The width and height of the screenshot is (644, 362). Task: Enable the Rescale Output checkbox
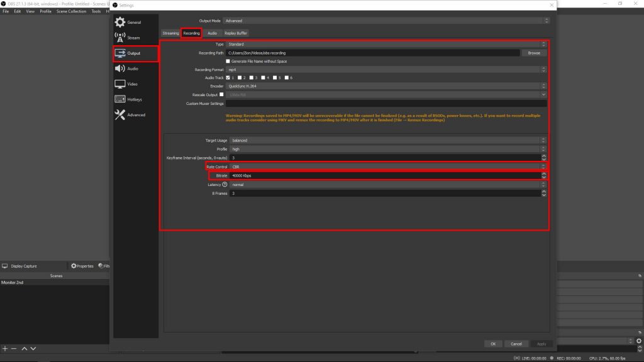tap(221, 94)
